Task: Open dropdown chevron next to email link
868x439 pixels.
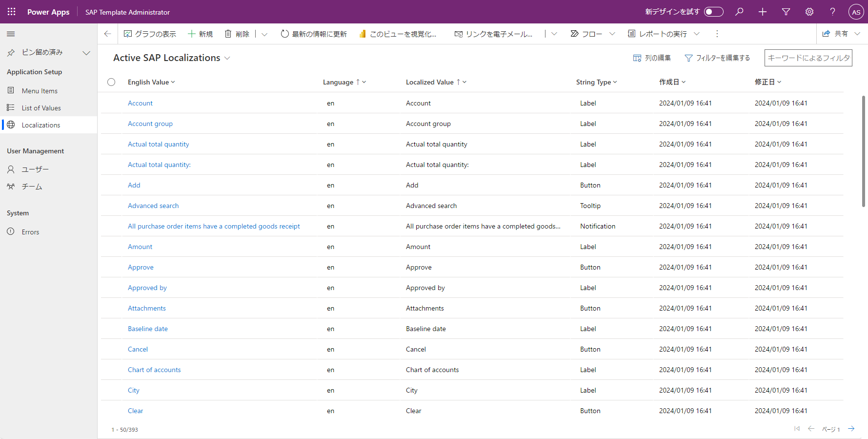Action: pos(554,34)
